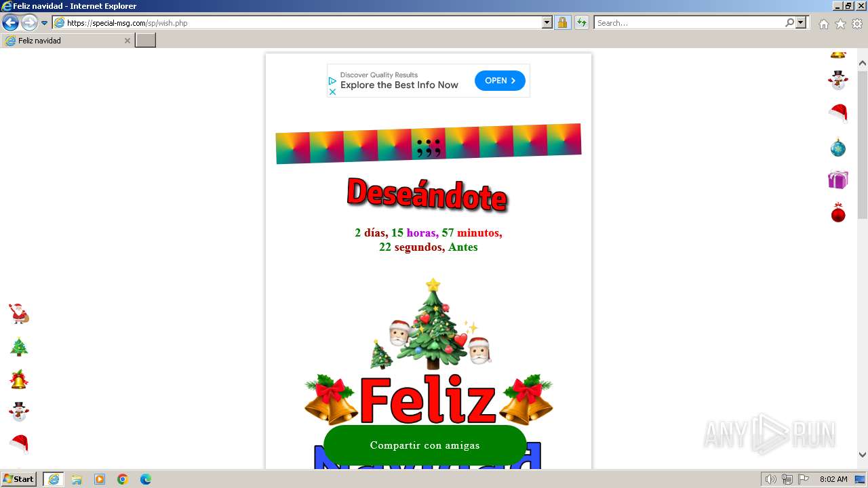Open Google Chrome from the taskbar

tap(123, 479)
